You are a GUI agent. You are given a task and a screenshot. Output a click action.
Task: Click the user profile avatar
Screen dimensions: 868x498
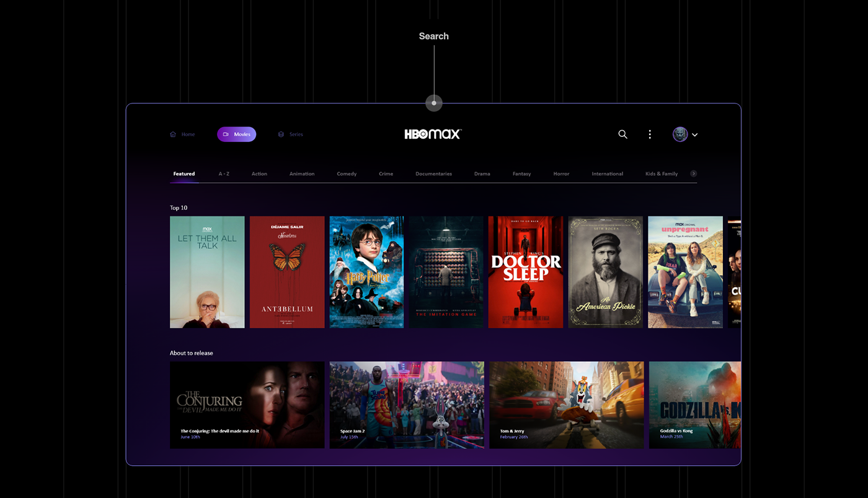680,134
